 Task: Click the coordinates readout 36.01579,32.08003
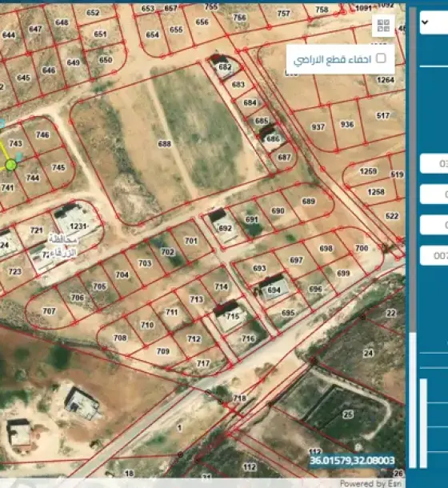pos(352,460)
